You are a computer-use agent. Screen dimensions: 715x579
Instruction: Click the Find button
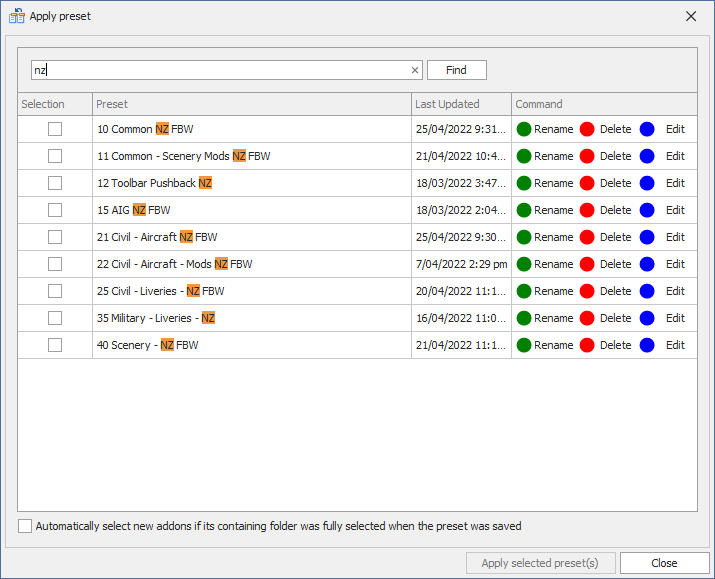456,70
